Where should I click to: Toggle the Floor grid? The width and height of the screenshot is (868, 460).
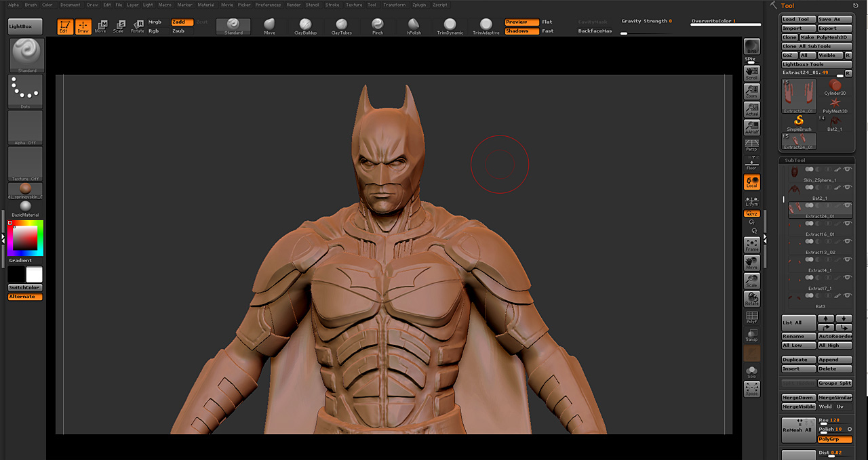[751, 163]
